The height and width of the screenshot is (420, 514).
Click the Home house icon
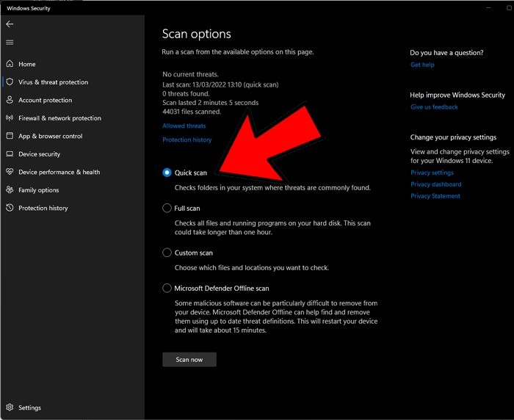10,64
